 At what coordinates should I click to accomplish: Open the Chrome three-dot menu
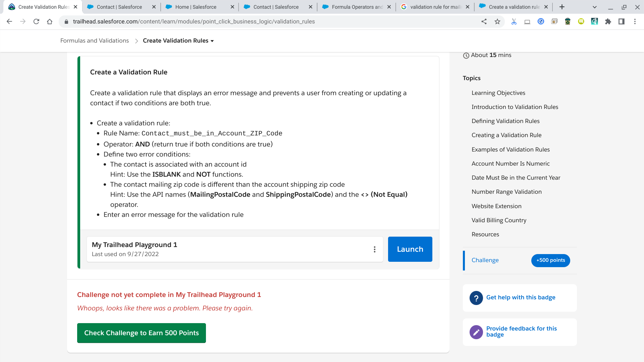[x=635, y=21]
